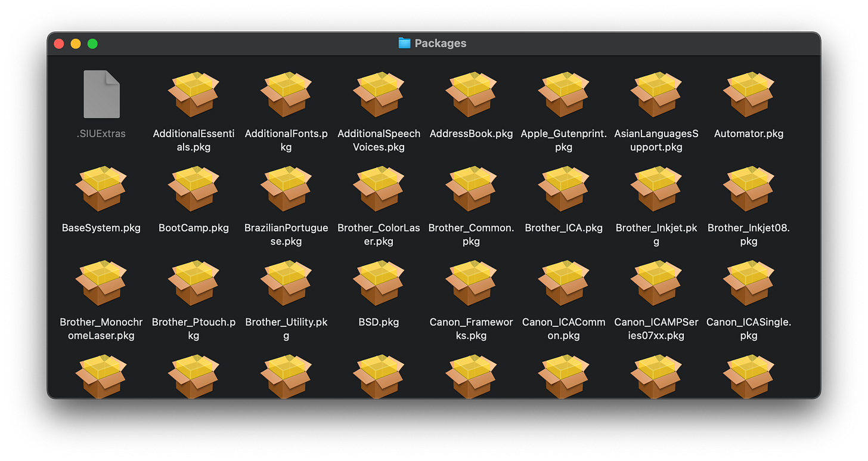Click the Canon_ICASingle.pkg package icon
The width and height of the screenshot is (868, 461).
[x=748, y=283]
